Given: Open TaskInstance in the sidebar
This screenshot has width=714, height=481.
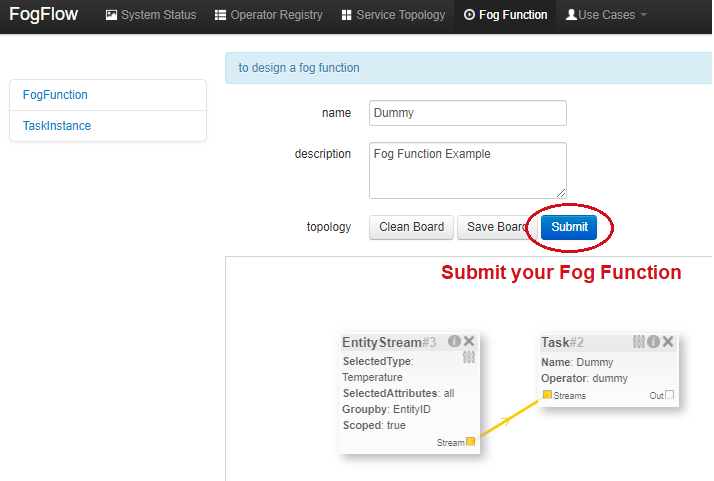Looking at the screenshot, I should [57, 126].
